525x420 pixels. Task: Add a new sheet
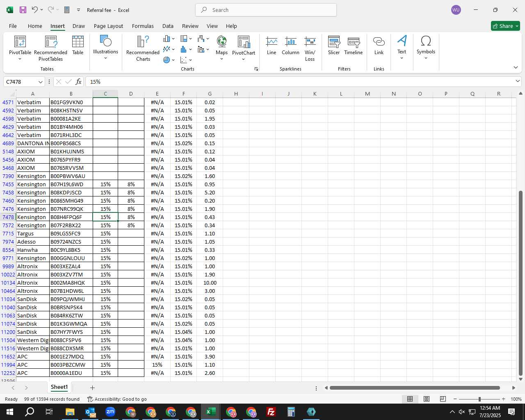tap(92, 388)
